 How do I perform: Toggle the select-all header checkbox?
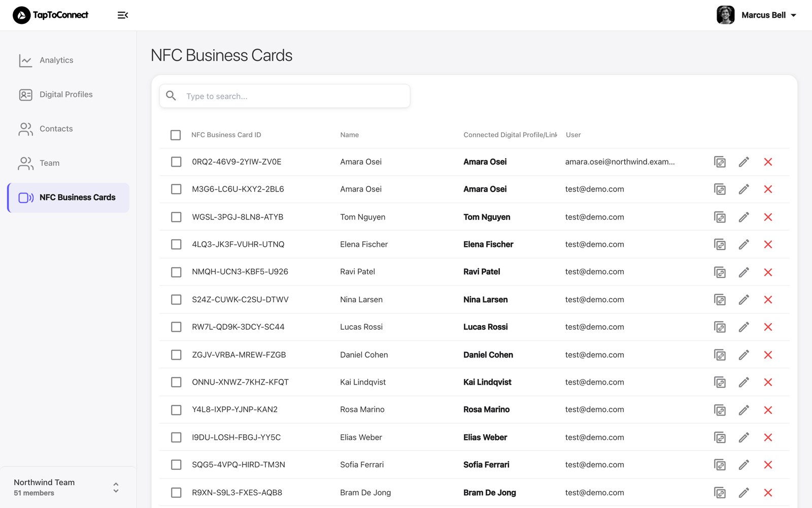[x=176, y=135]
